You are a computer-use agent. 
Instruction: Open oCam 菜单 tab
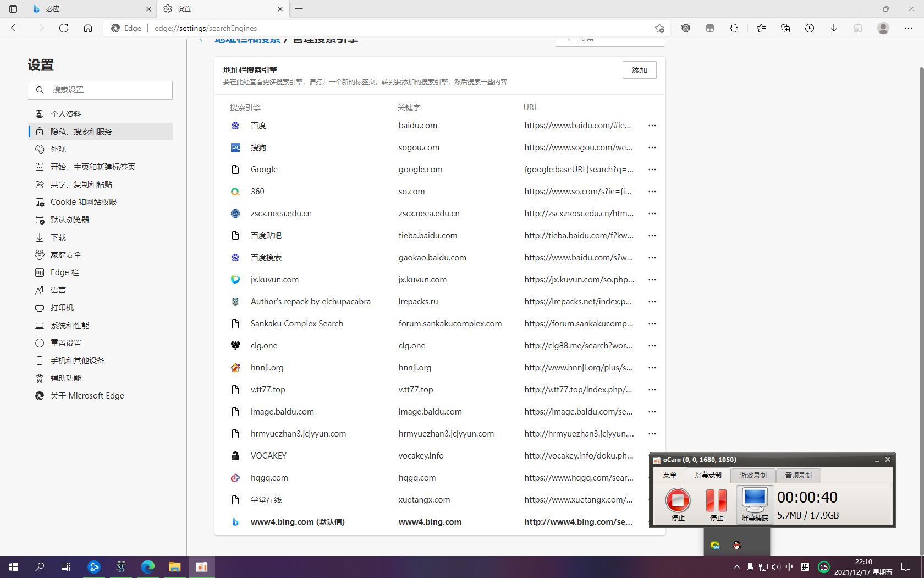pyautogui.click(x=669, y=475)
